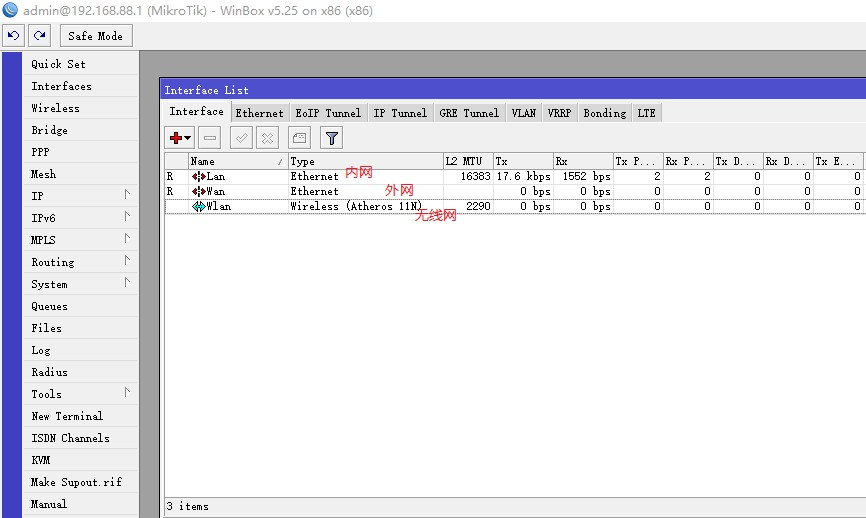Viewport: 866px width, 518px height.
Task: Expand the Routing submenu
Action: (80, 262)
